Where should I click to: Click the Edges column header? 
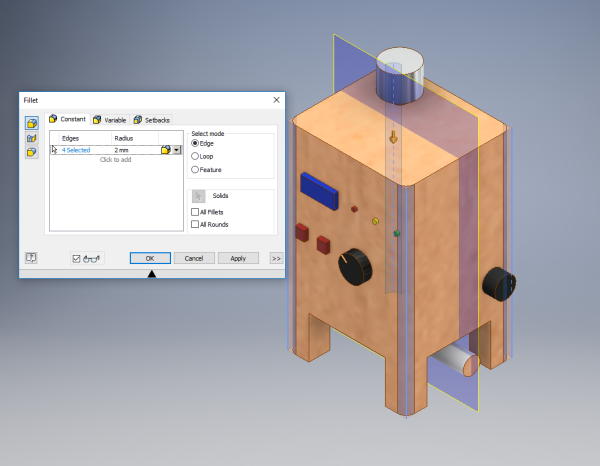[70, 138]
